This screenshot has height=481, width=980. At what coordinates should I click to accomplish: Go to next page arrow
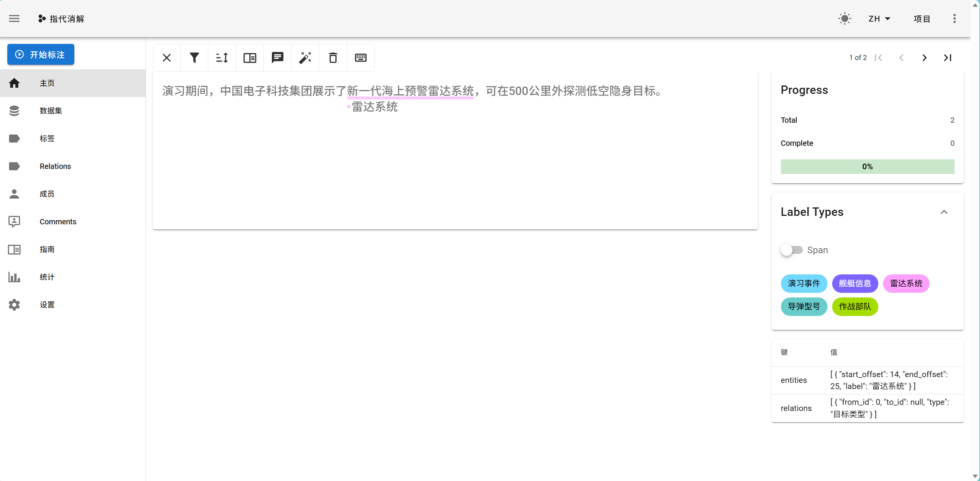[925, 58]
